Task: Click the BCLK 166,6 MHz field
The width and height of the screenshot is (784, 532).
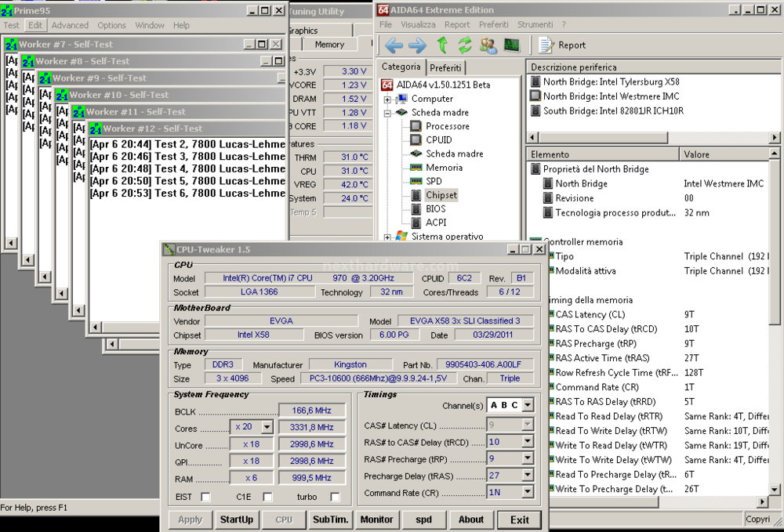Action: pyautogui.click(x=311, y=410)
